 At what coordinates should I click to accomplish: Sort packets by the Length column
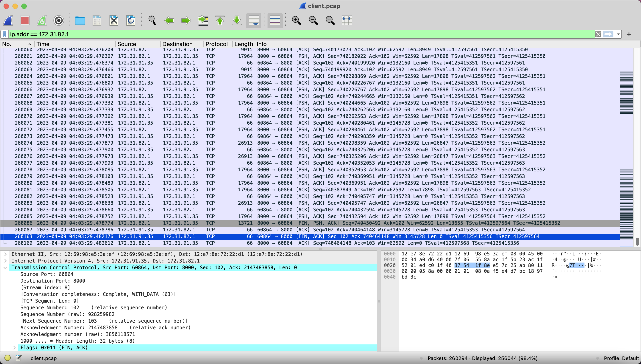coord(243,44)
